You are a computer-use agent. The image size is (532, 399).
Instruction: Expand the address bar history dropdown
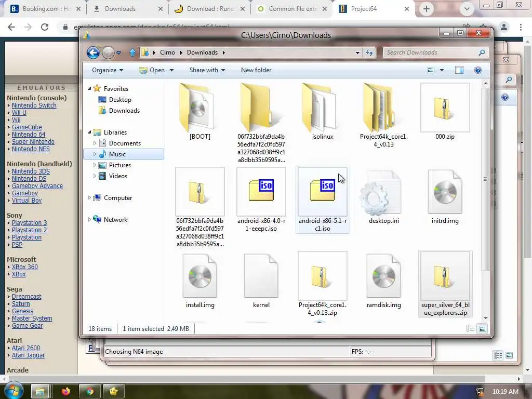pyautogui.click(x=357, y=52)
